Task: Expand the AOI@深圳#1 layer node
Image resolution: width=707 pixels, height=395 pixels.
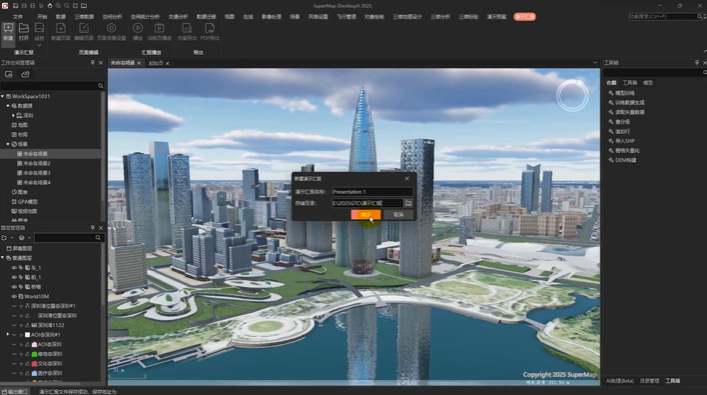Action: 8,335
